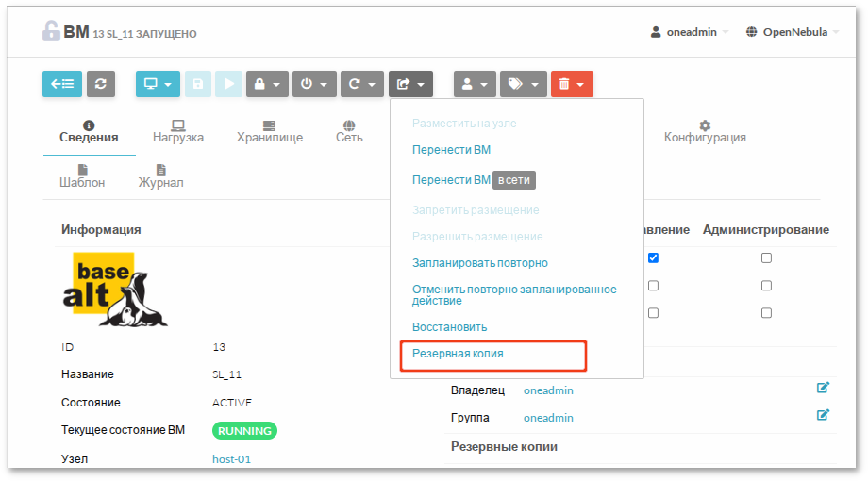Uncheck the checked permission checkbox in first row
This screenshot has width=868, height=481.
[653, 257]
